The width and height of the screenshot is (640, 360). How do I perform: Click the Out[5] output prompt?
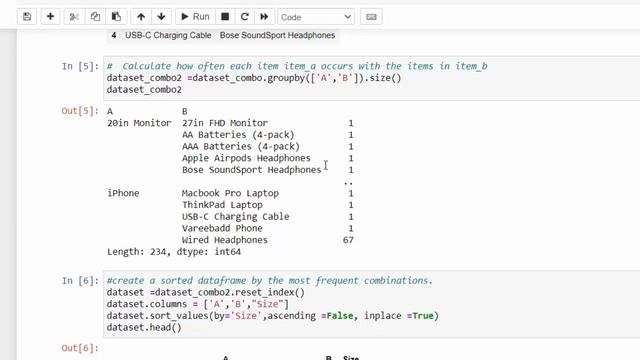[80, 111]
